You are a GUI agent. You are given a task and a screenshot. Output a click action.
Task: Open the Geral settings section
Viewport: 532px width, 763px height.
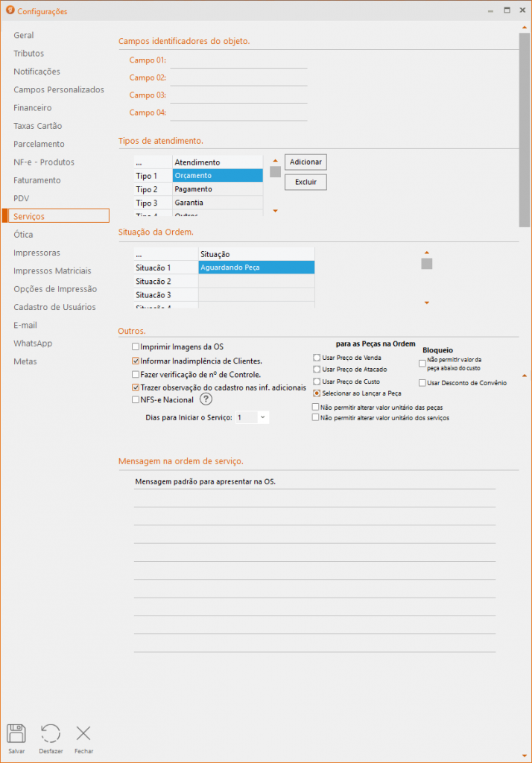tap(24, 36)
